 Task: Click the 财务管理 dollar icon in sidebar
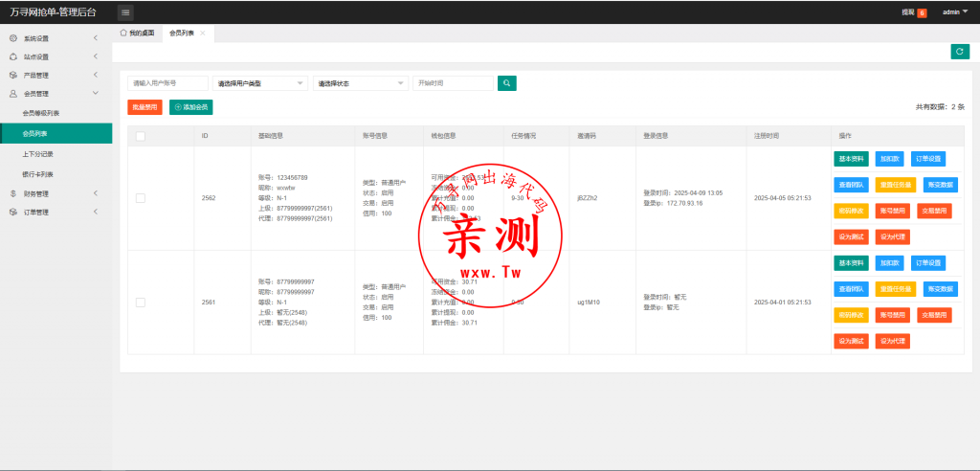coord(13,194)
